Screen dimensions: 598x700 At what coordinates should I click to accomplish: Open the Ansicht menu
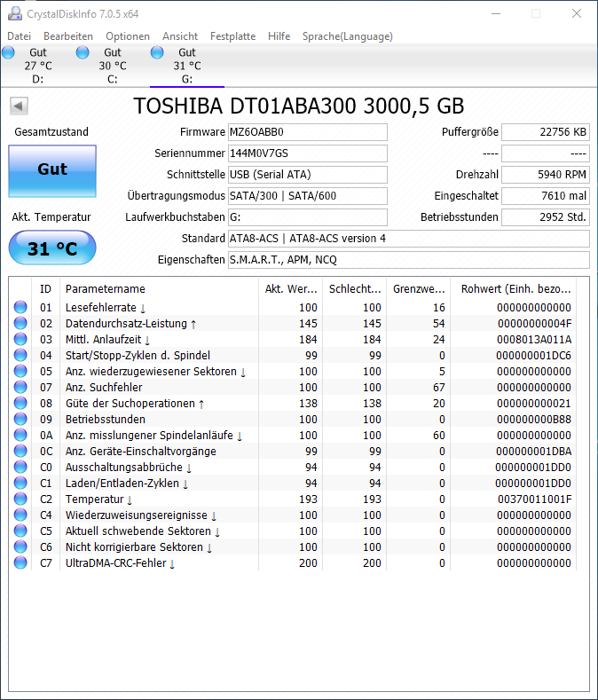click(180, 36)
